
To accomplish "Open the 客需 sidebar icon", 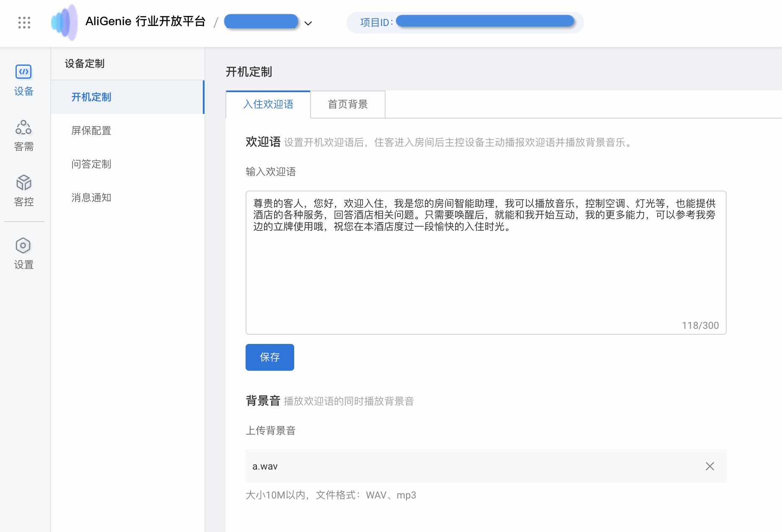I will click(x=23, y=136).
